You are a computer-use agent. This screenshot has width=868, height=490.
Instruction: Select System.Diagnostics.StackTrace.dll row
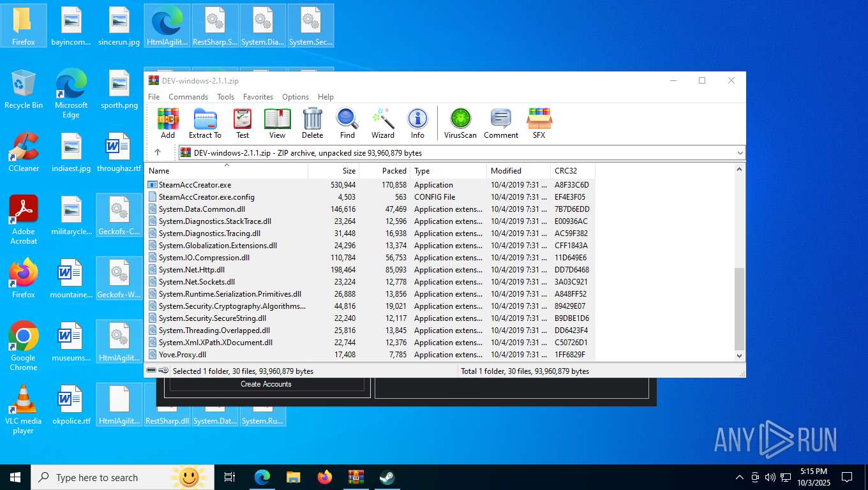370,221
